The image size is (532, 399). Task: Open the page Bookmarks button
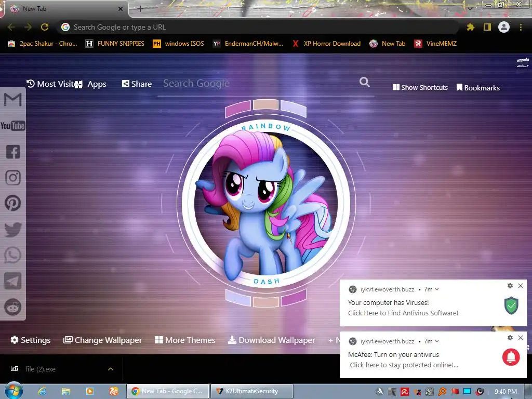(478, 87)
